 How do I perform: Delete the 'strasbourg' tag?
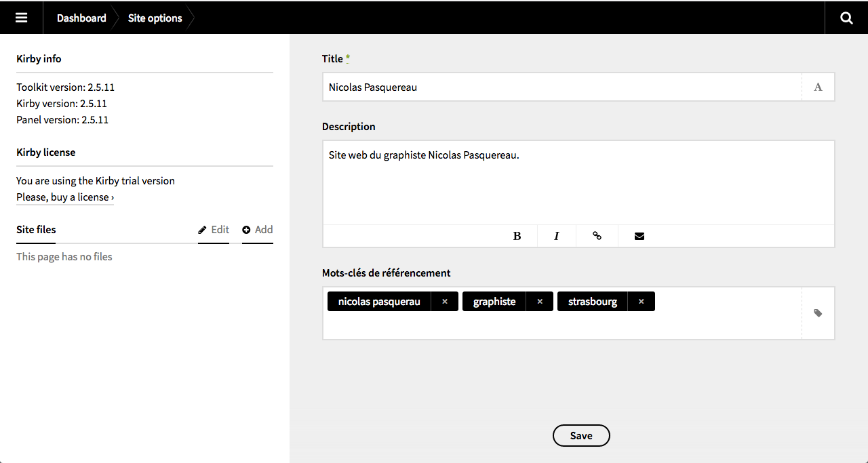(x=641, y=302)
